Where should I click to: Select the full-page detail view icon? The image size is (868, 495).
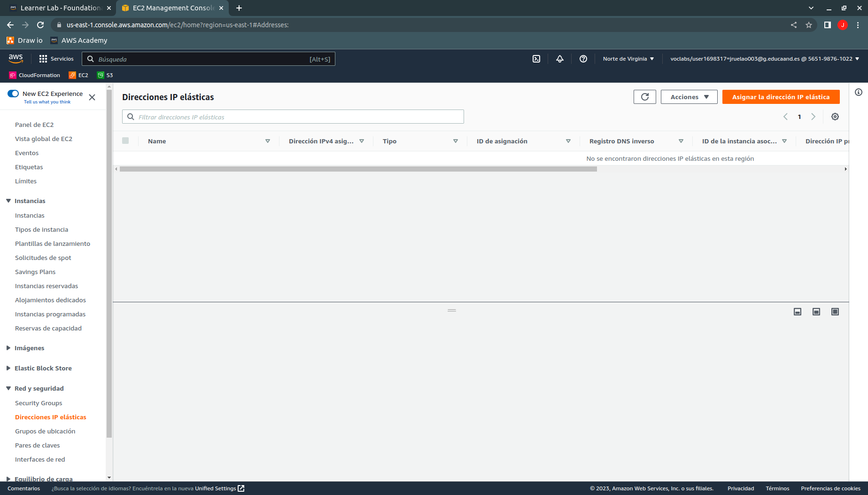tap(835, 311)
